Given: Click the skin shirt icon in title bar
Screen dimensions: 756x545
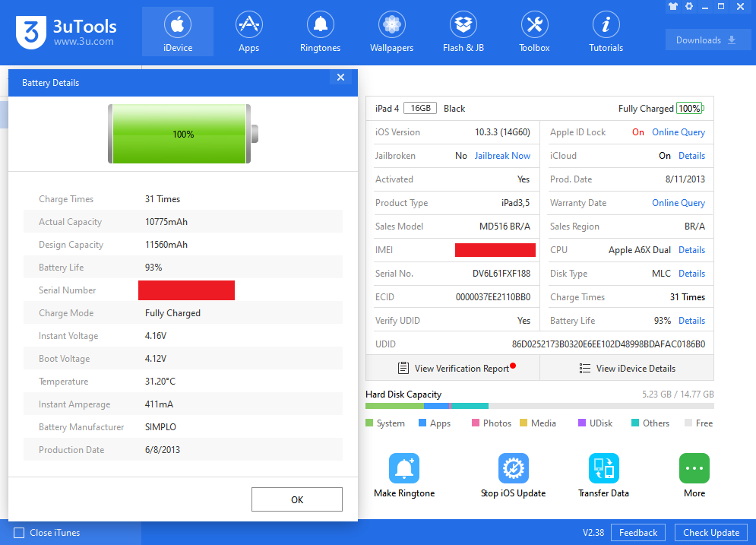Looking at the screenshot, I should (x=673, y=6).
